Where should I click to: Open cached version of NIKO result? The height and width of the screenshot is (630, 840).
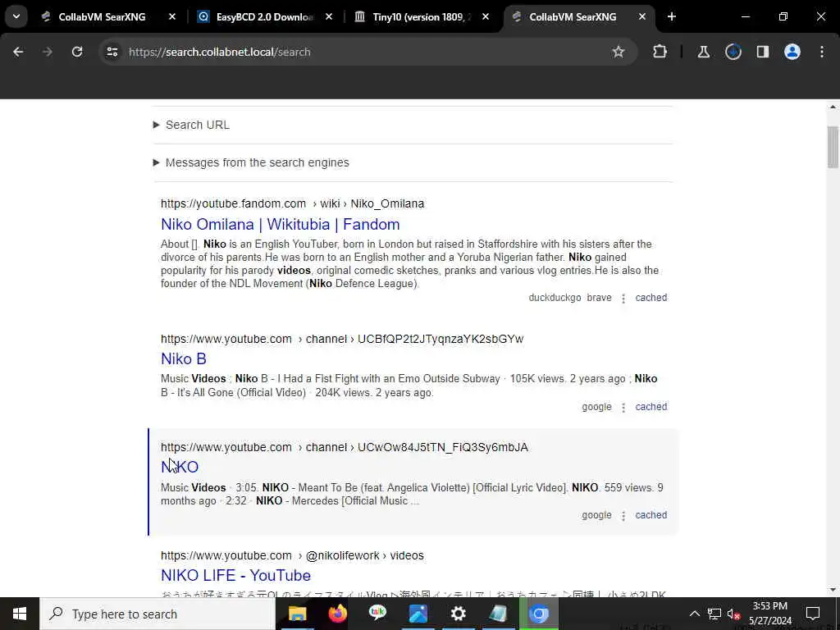651,515
